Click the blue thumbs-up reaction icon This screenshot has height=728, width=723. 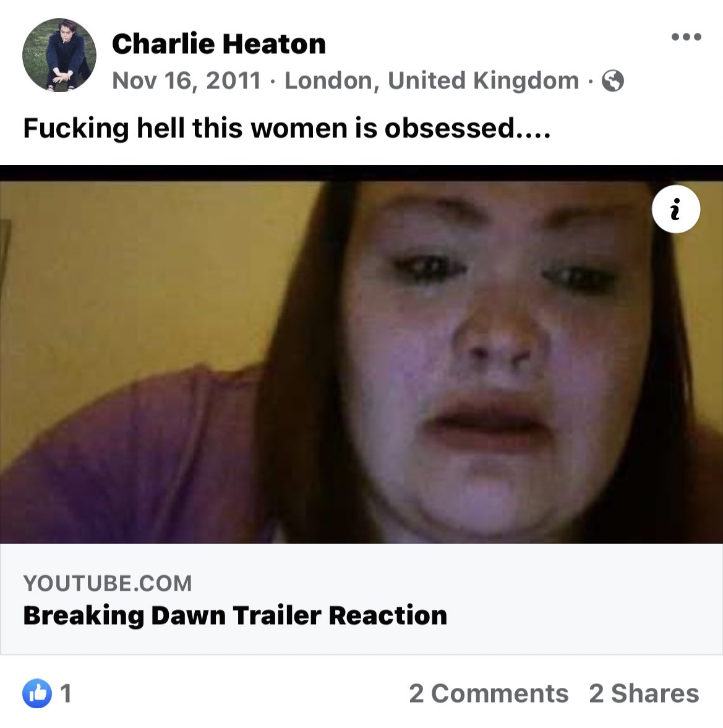point(37,693)
